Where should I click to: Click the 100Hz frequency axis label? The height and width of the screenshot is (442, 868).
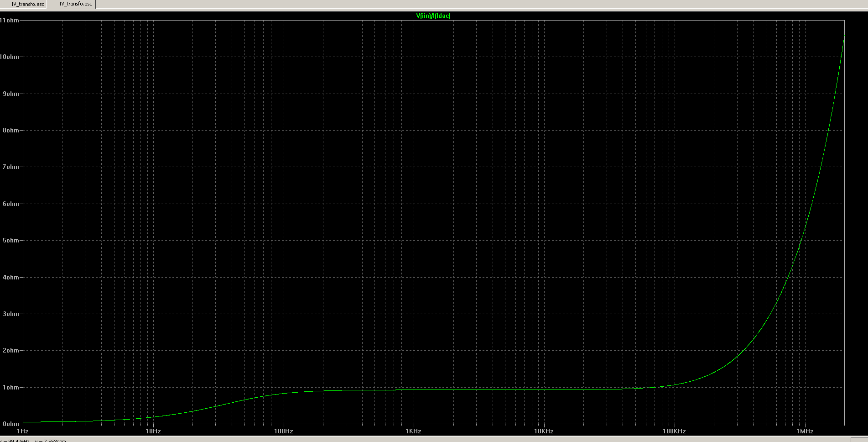tap(283, 431)
